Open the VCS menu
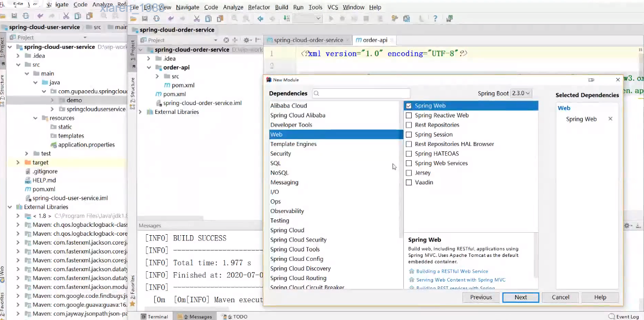The image size is (644, 320). coord(333,7)
